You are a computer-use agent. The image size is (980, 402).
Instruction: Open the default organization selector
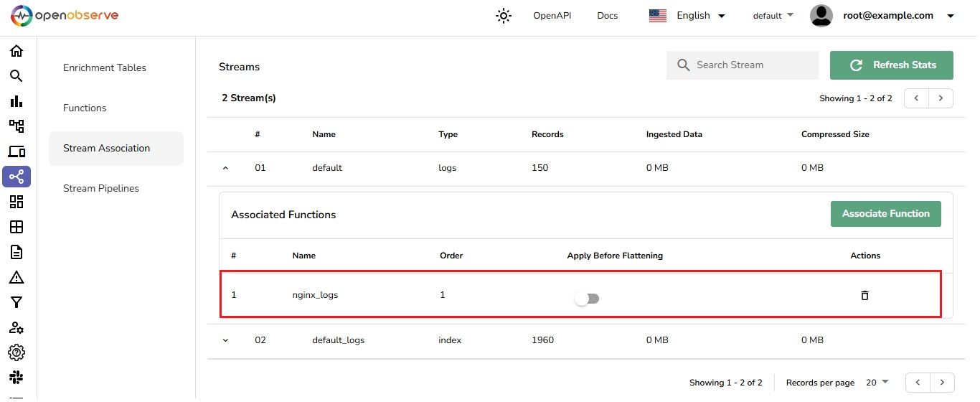point(773,16)
